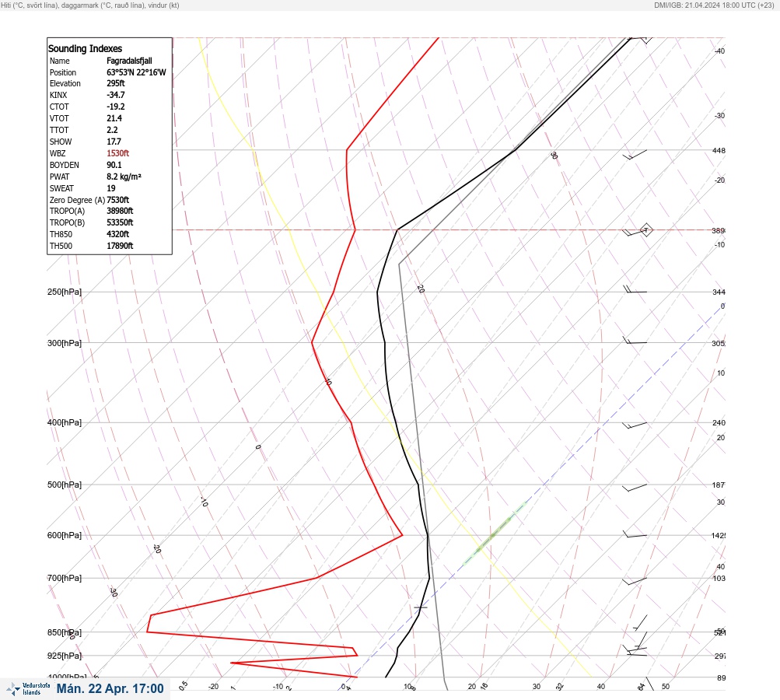Click the TROPO(B) value '53350ft'

(x=120, y=222)
